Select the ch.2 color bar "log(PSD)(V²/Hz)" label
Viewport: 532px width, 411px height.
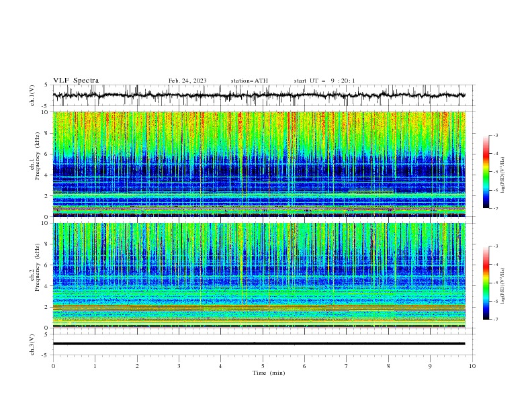[503, 286]
